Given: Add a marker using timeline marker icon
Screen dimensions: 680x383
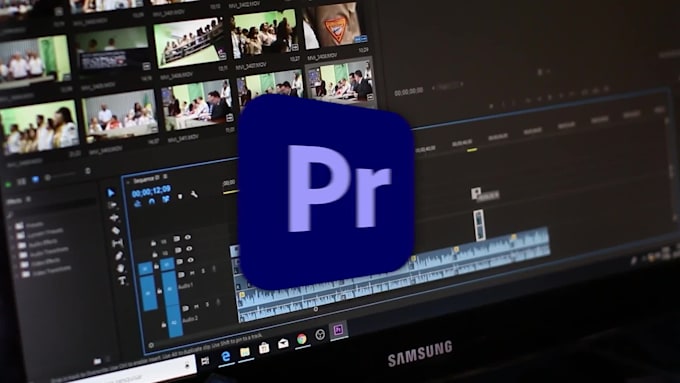Looking at the screenshot, I should [180, 197].
